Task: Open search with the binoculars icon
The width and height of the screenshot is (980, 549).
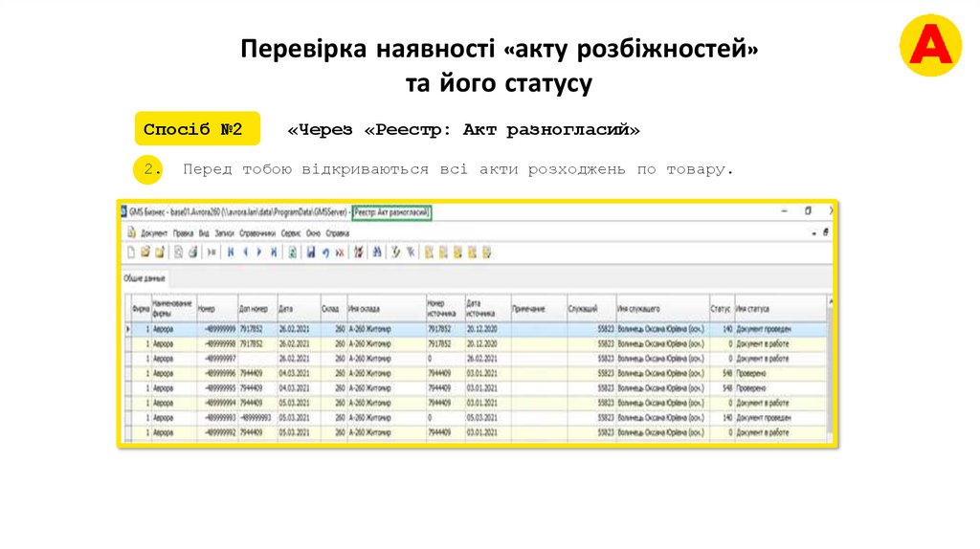Action: point(377,253)
